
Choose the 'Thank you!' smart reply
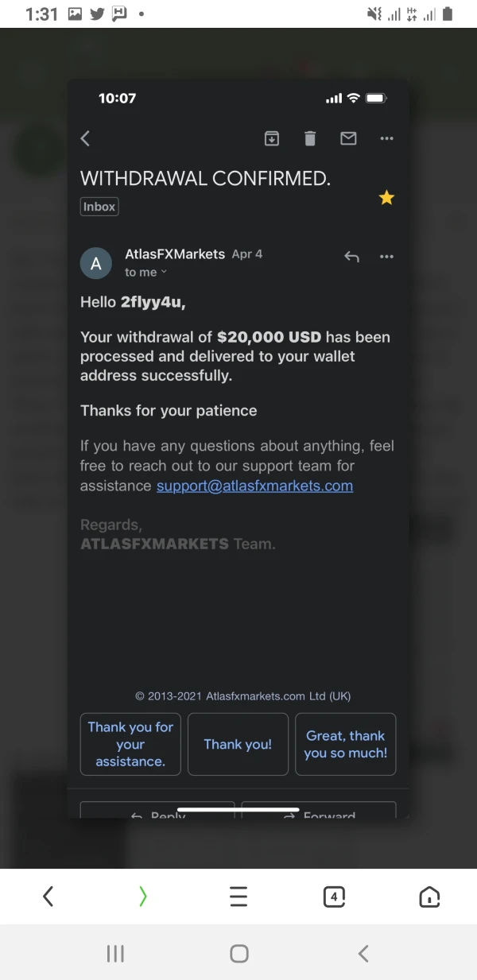[x=238, y=744]
